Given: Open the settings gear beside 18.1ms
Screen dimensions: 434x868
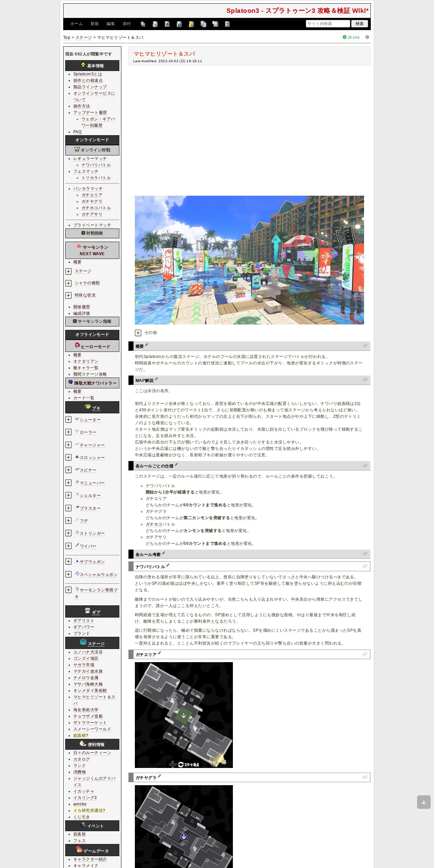Looking at the screenshot, I should [367, 37].
